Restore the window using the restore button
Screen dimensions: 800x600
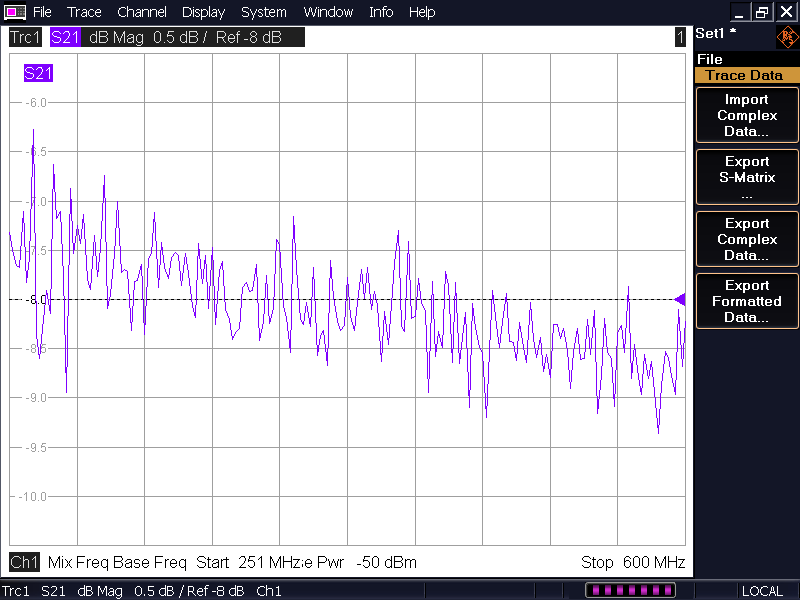pos(763,12)
